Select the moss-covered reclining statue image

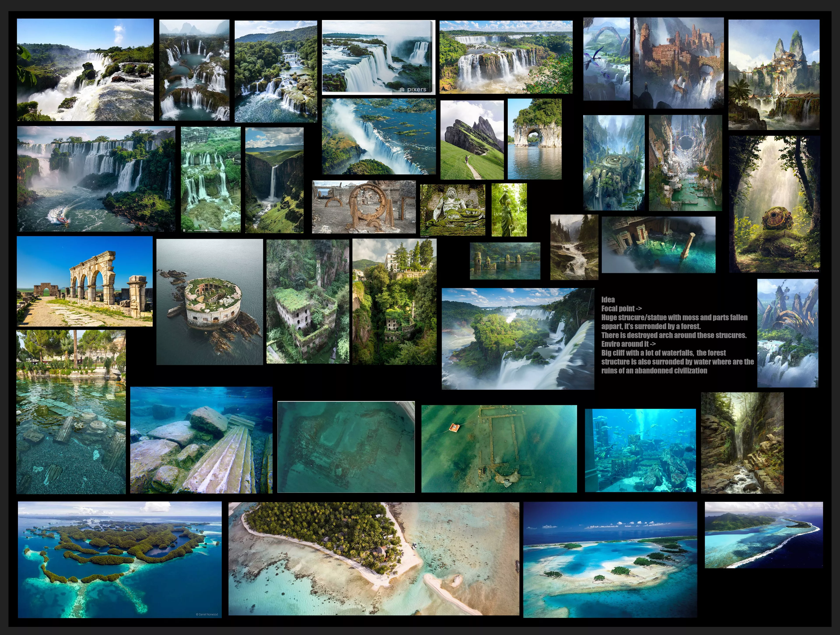[452, 210]
